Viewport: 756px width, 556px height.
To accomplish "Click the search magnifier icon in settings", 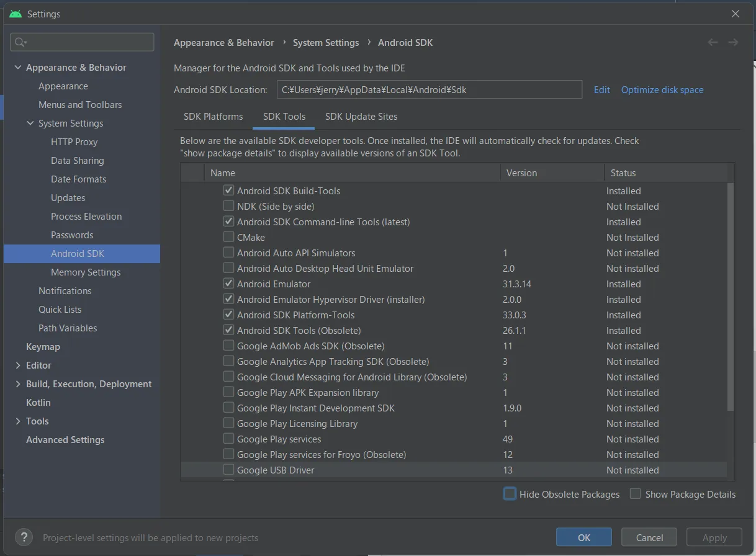I will pos(20,42).
